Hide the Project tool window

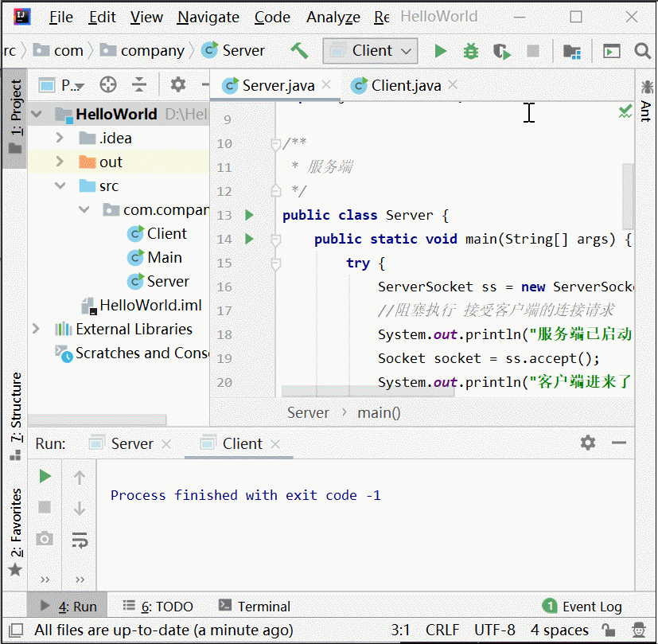click(205, 85)
